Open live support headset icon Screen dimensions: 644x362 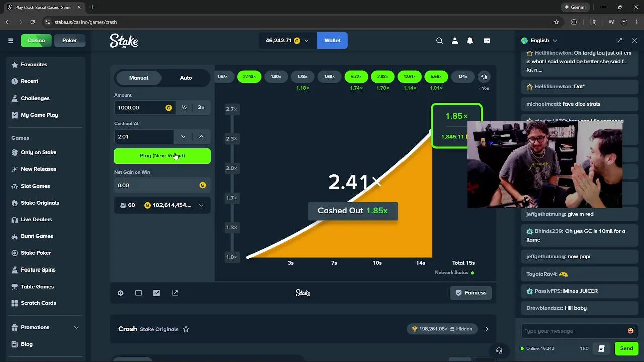point(499,350)
